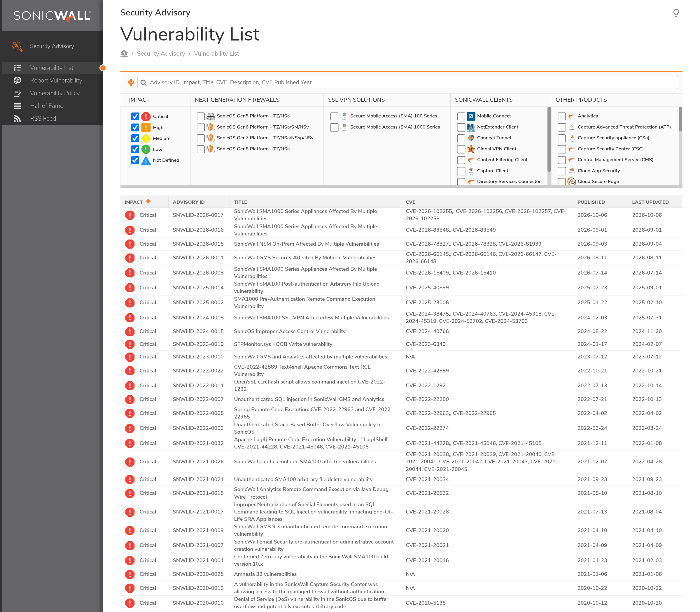This screenshot has height=612, width=700.
Task: Open advisory SNWLID-2026-0015 row
Action: pos(401,244)
